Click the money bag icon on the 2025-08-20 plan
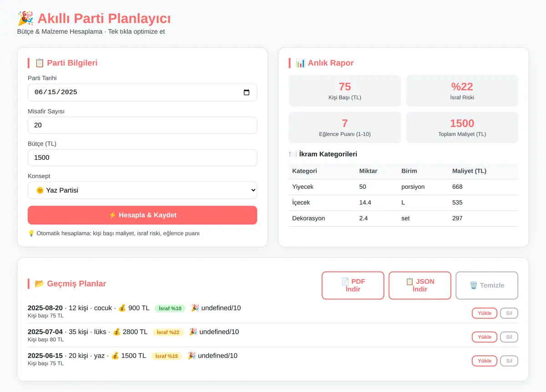 pyautogui.click(x=122, y=308)
